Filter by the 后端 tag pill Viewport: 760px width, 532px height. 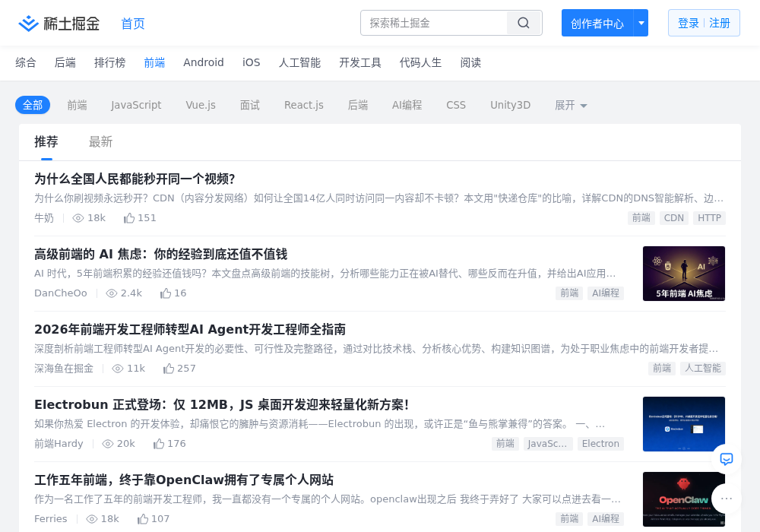[x=358, y=105]
